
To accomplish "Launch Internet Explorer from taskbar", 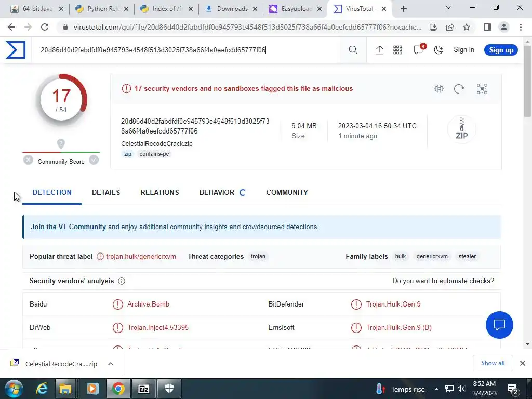I will [41, 389].
